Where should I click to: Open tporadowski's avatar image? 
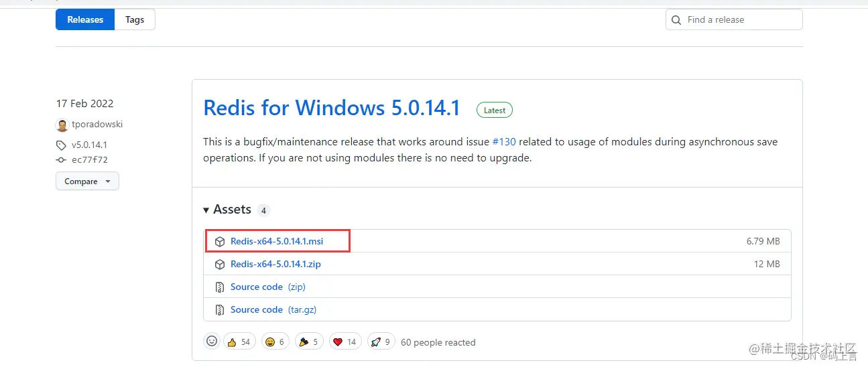coord(62,125)
